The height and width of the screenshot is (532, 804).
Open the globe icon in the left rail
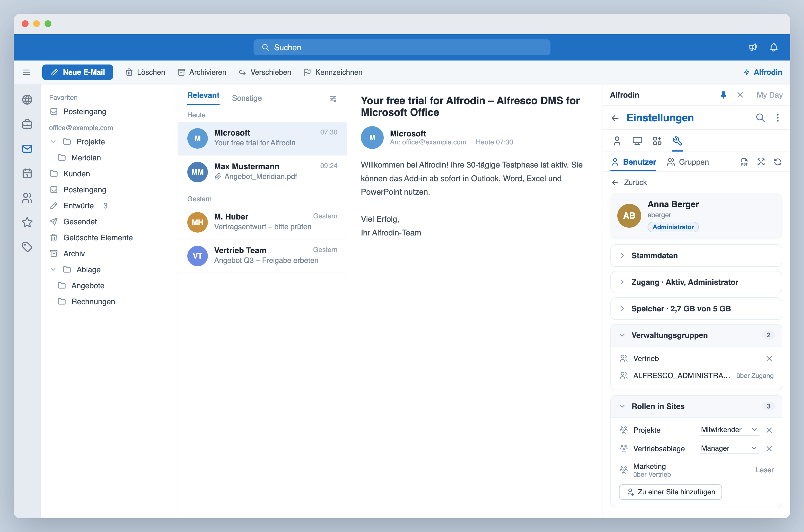click(27, 100)
